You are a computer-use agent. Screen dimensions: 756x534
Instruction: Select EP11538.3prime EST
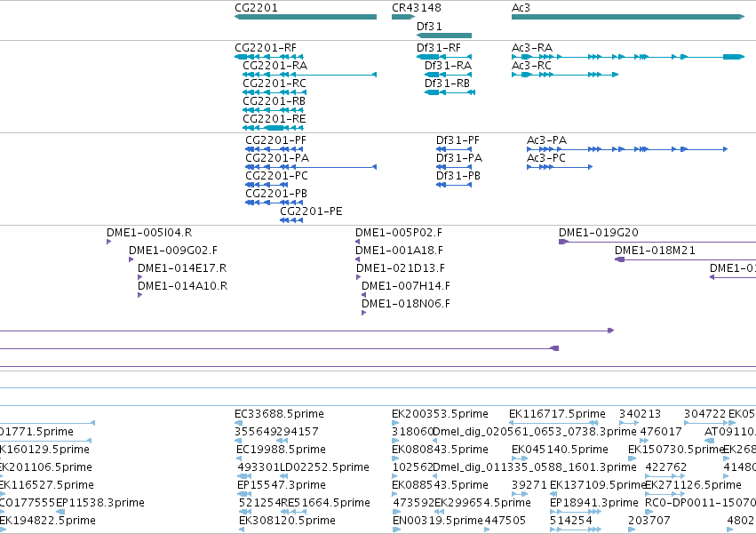(60, 512)
